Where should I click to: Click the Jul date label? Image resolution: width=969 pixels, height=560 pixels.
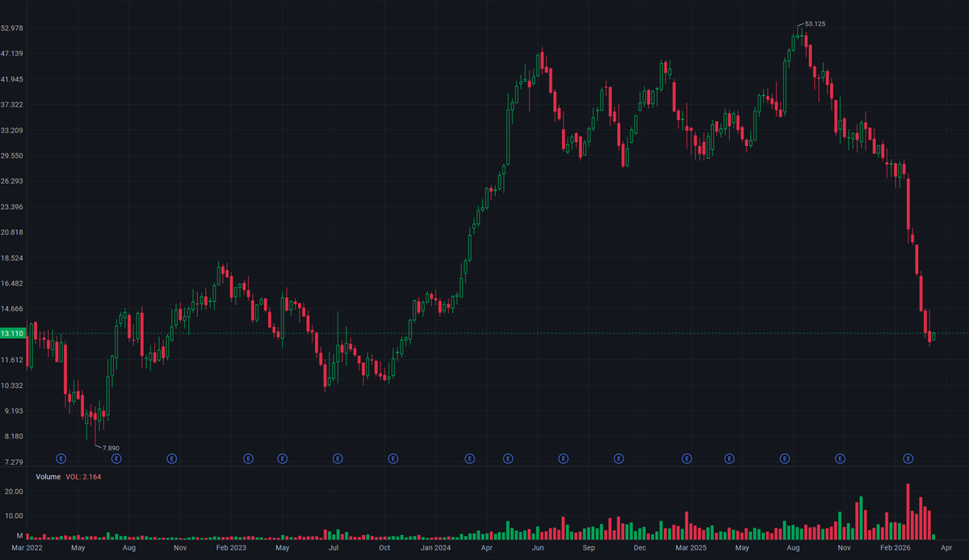(x=333, y=548)
